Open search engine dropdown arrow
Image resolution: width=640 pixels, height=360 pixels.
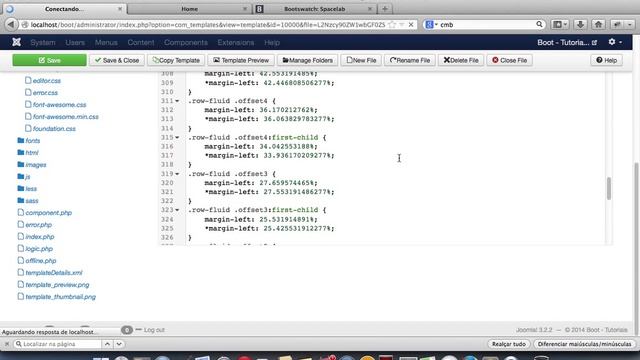point(436,25)
